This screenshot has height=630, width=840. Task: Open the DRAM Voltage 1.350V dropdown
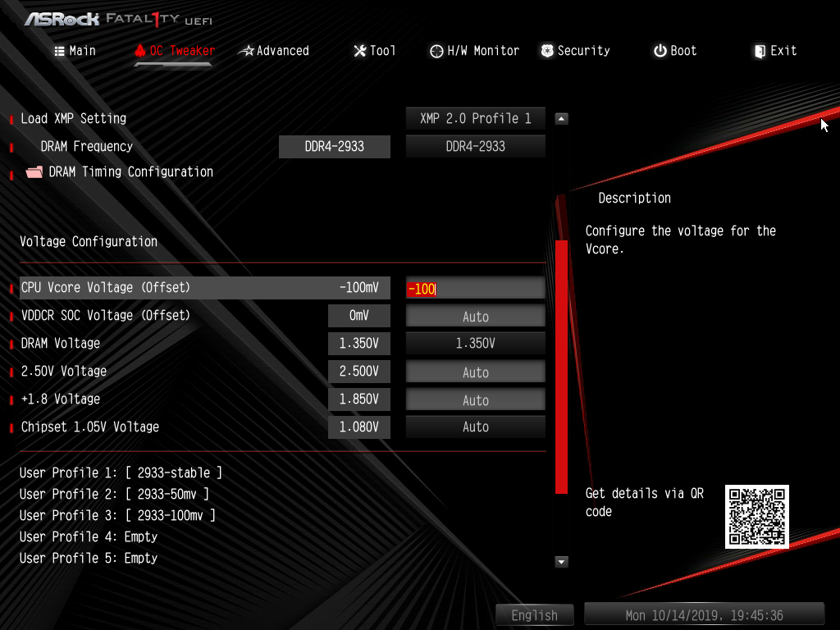pyautogui.click(x=475, y=344)
